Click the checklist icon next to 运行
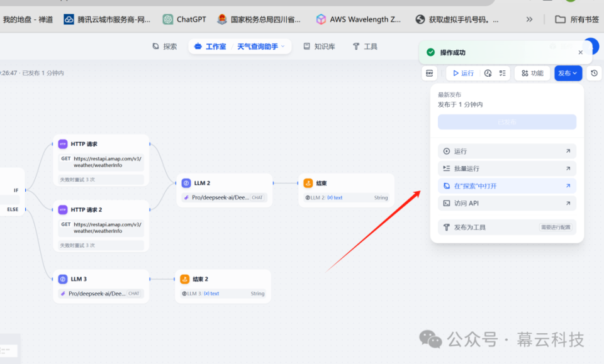Viewport: 604px width, 364px height. (x=501, y=73)
